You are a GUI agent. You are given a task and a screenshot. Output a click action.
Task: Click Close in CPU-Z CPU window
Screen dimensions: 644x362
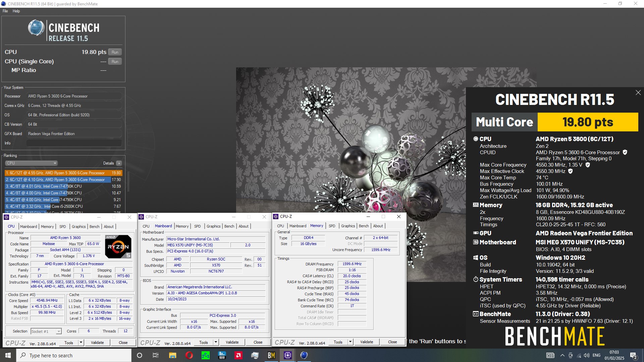tap(123, 343)
